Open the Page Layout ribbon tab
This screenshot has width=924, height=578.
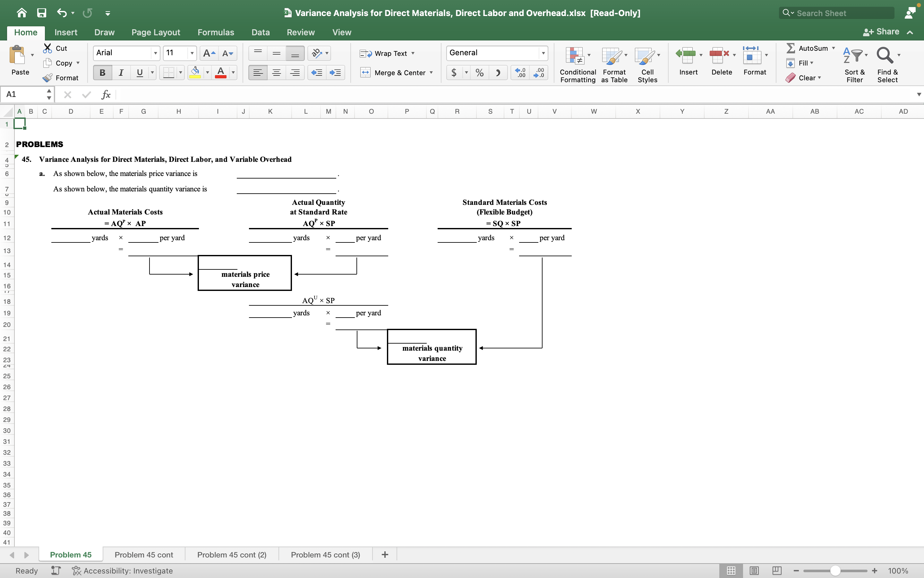coord(156,32)
